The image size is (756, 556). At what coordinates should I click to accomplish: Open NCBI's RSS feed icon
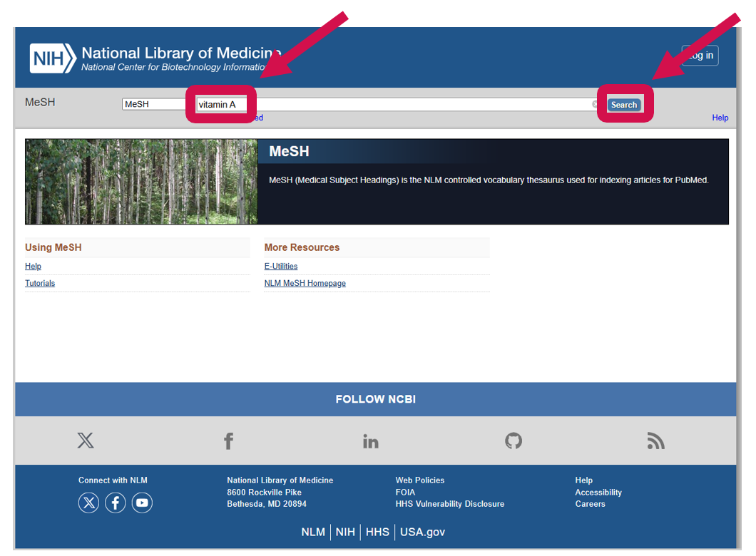point(655,441)
